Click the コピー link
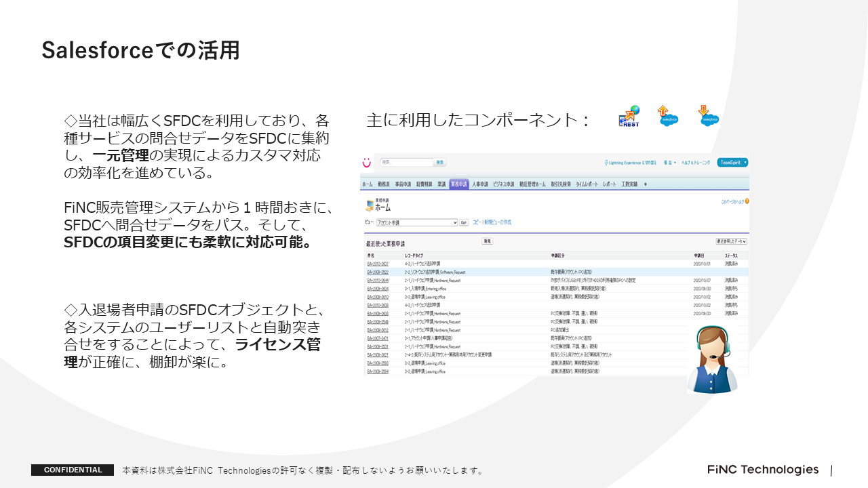 (x=476, y=222)
